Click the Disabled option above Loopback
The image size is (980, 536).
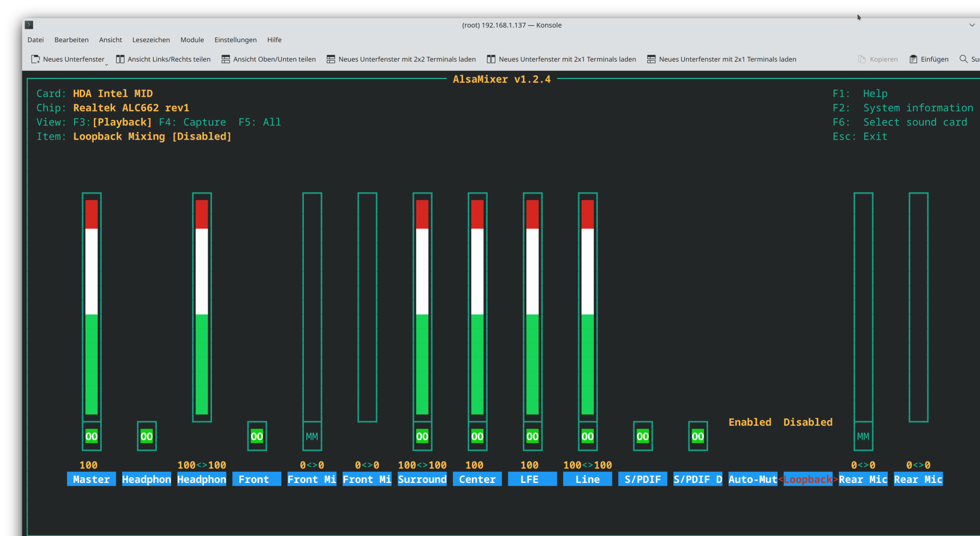pos(808,422)
